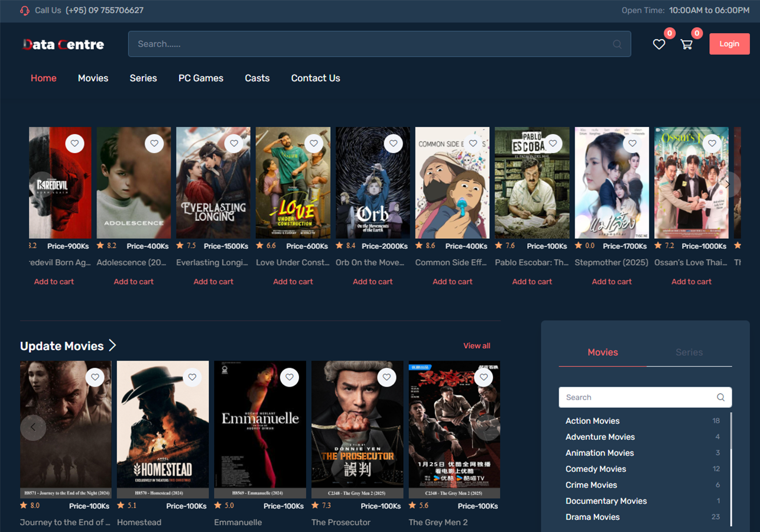Click the Login button
The height and width of the screenshot is (532, 760).
coord(729,44)
